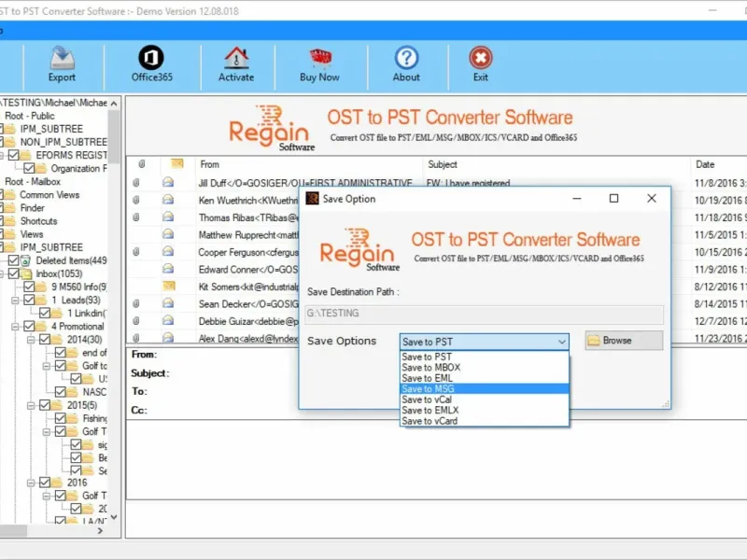This screenshot has width=747, height=560.
Task: Collapse the 2015(5) tree node
Action: [32, 405]
